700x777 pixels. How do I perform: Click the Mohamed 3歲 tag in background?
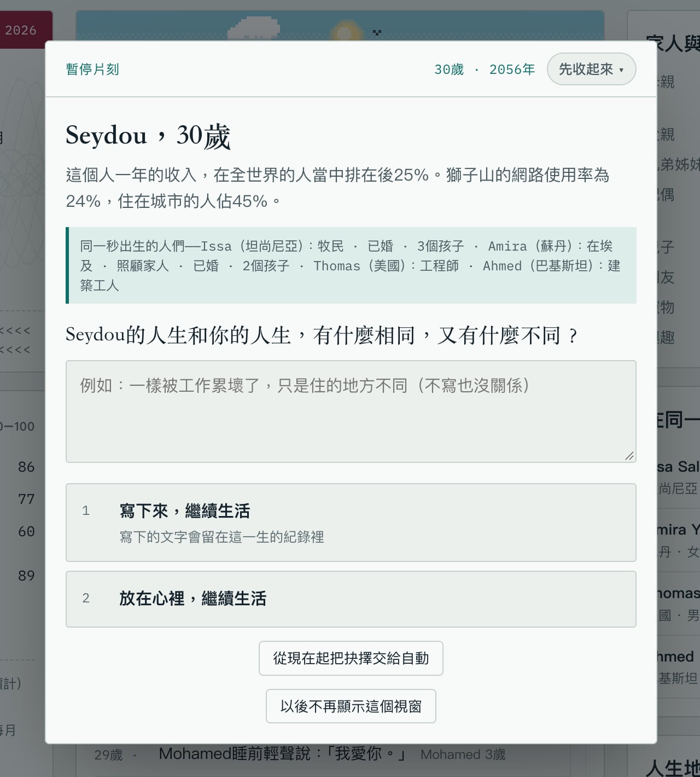point(463,755)
